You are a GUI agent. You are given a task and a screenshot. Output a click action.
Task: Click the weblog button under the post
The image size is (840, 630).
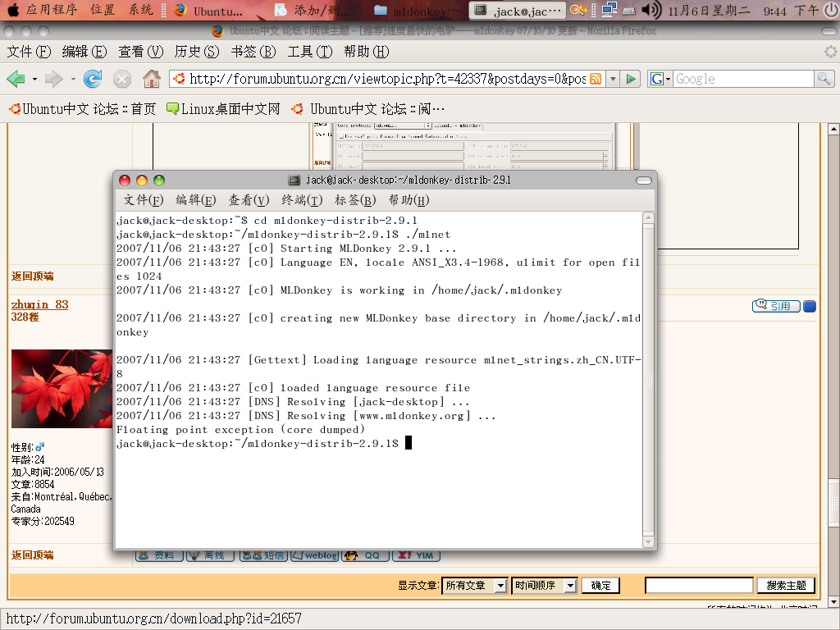pyautogui.click(x=314, y=555)
